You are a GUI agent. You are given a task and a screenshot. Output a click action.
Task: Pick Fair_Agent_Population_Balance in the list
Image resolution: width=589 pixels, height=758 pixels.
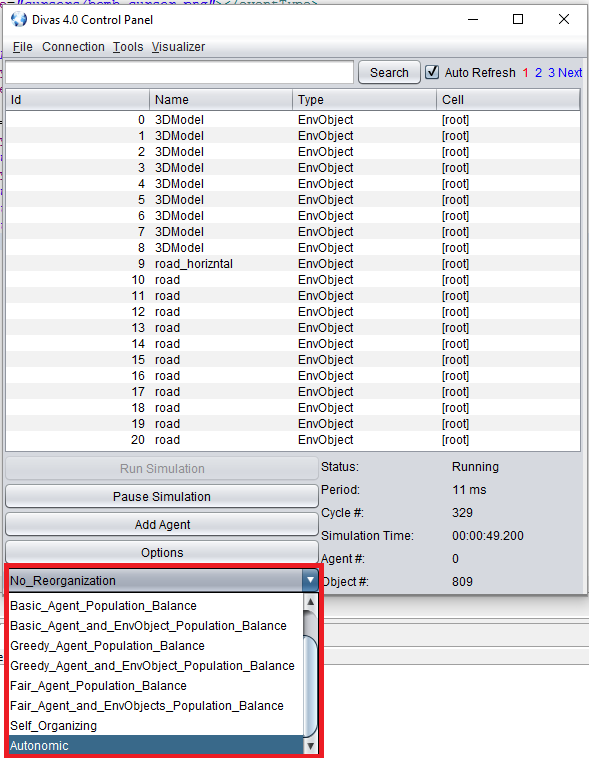(157, 685)
